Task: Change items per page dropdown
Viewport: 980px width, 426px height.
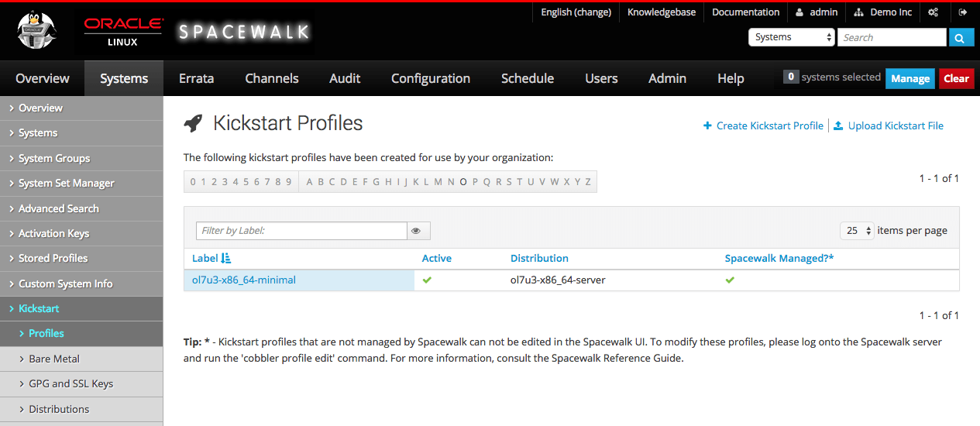Action: coord(858,231)
